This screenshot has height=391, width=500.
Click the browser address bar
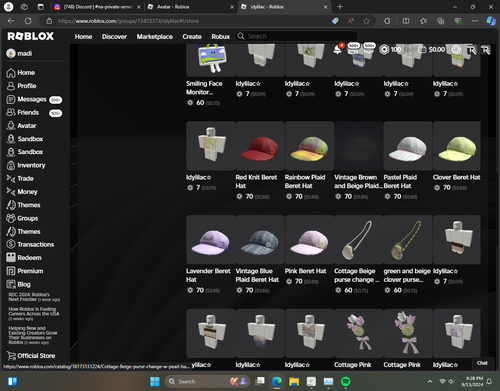click(x=187, y=21)
